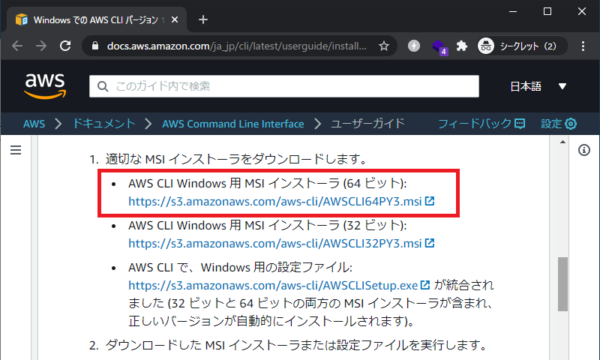
Task: Open 設定 with the gear icon
Action: click(x=559, y=124)
